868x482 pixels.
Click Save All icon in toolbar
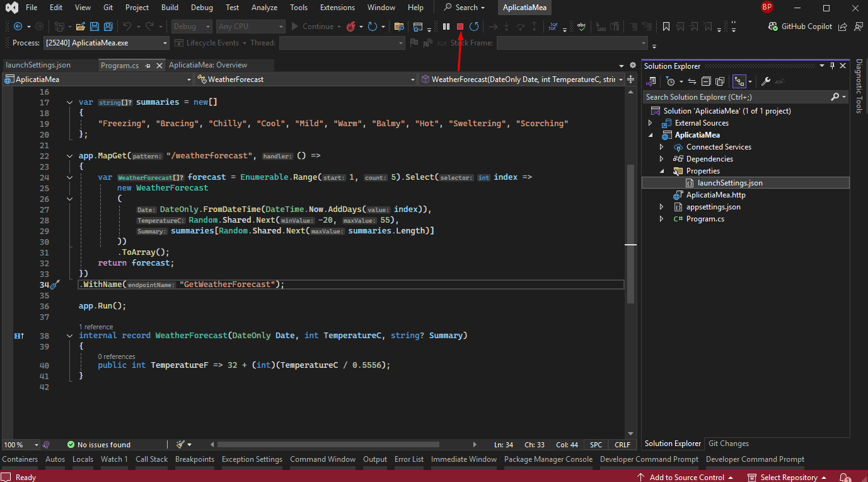[108, 26]
